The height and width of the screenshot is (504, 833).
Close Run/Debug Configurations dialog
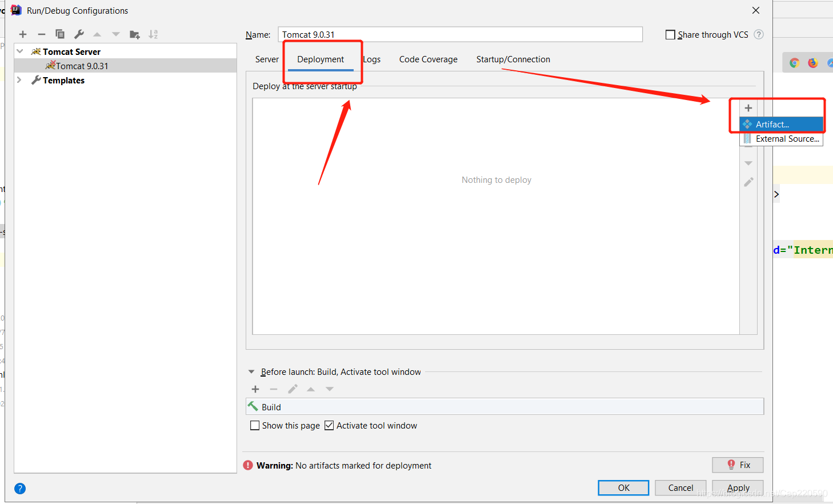[756, 10]
